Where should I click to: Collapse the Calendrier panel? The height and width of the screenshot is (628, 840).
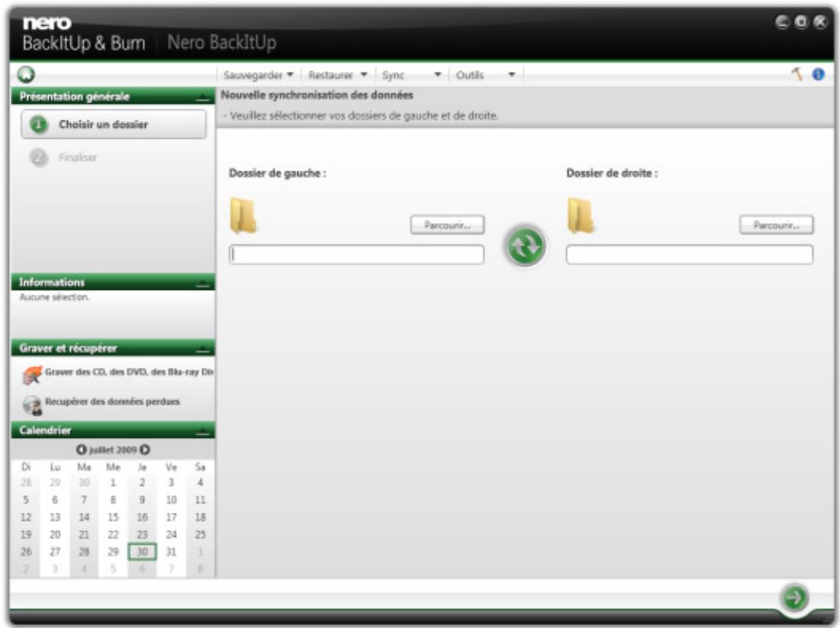202,431
